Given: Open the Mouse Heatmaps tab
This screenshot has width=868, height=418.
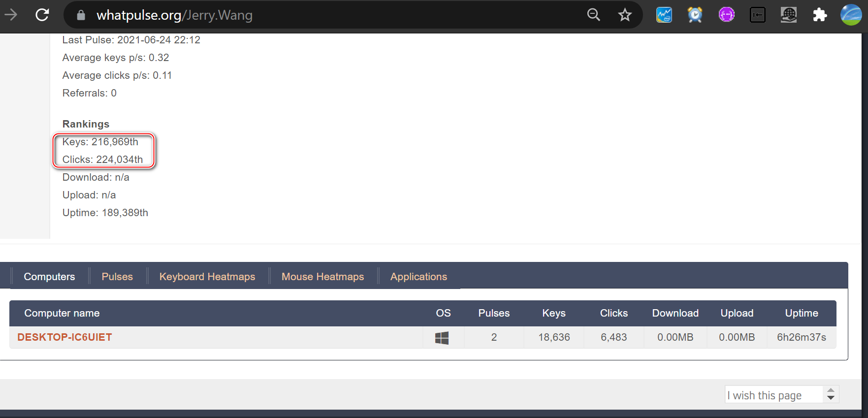Looking at the screenshot, I should coord(322,277).
